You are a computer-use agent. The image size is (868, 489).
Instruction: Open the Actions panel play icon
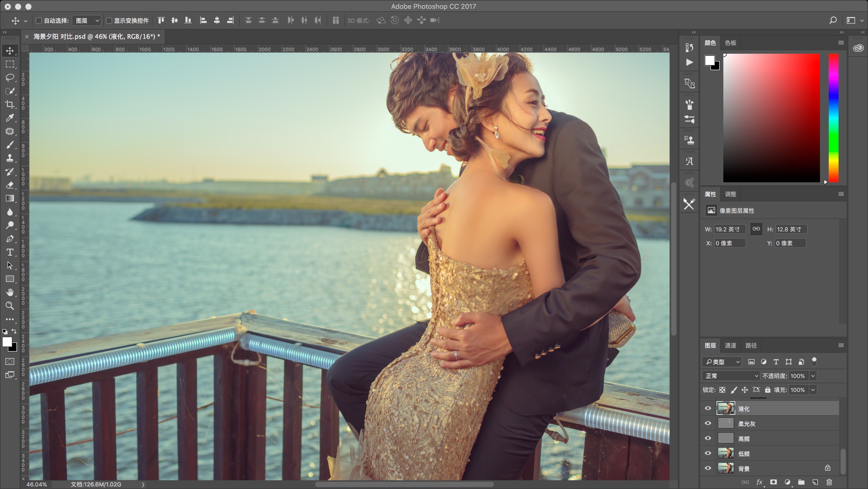click(x=689, y=62)
